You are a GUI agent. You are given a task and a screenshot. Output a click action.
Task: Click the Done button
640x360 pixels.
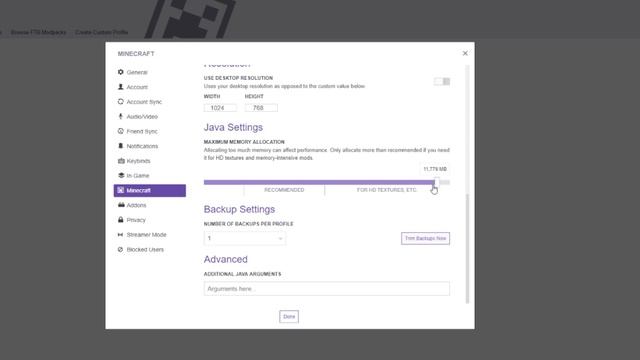coord(289,316)
